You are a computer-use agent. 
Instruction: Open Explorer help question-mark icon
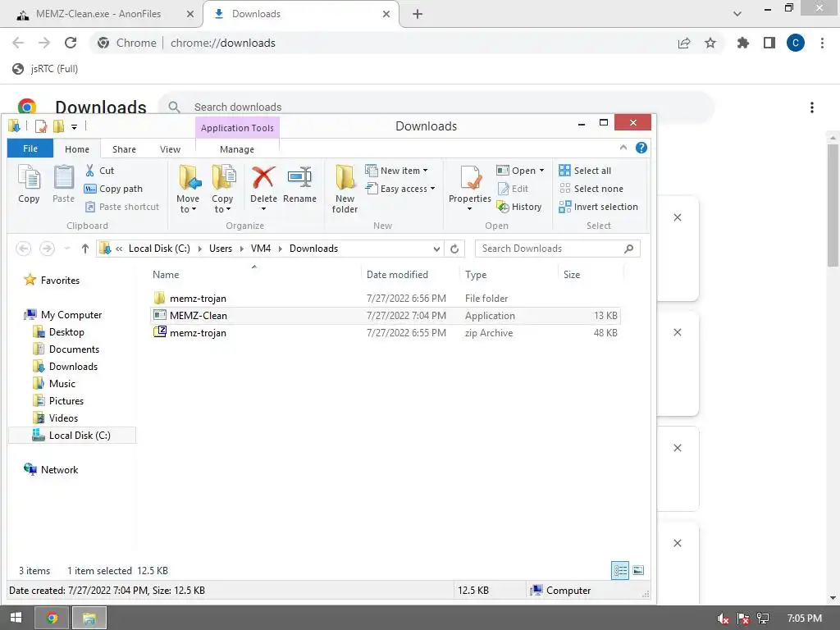pos(641,148)
